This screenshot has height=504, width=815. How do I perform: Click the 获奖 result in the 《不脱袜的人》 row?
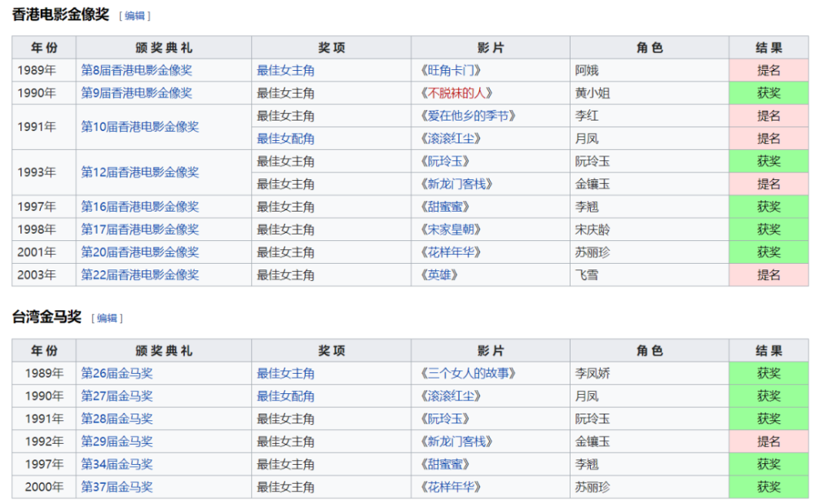pyautogui.click(x=769, y=93)
